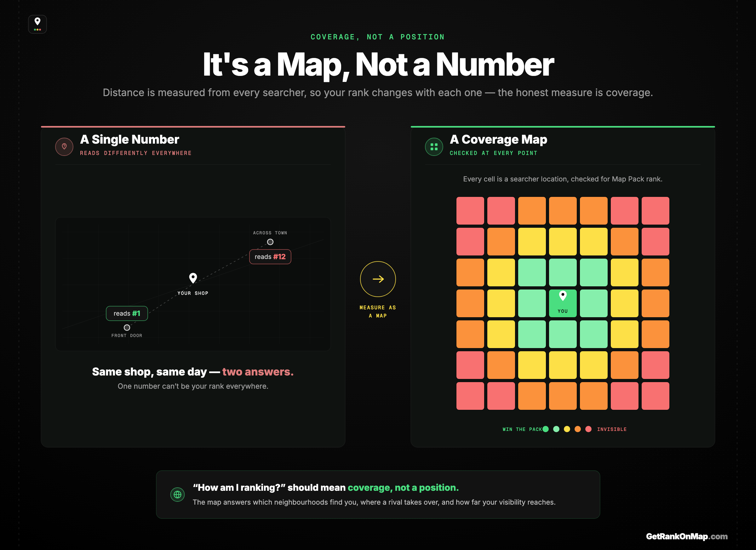Image resolution: width=756 pixels, height=550 pixels.
Task: Click the map pin logo icon at top left
Action: (x=37, y=24)
